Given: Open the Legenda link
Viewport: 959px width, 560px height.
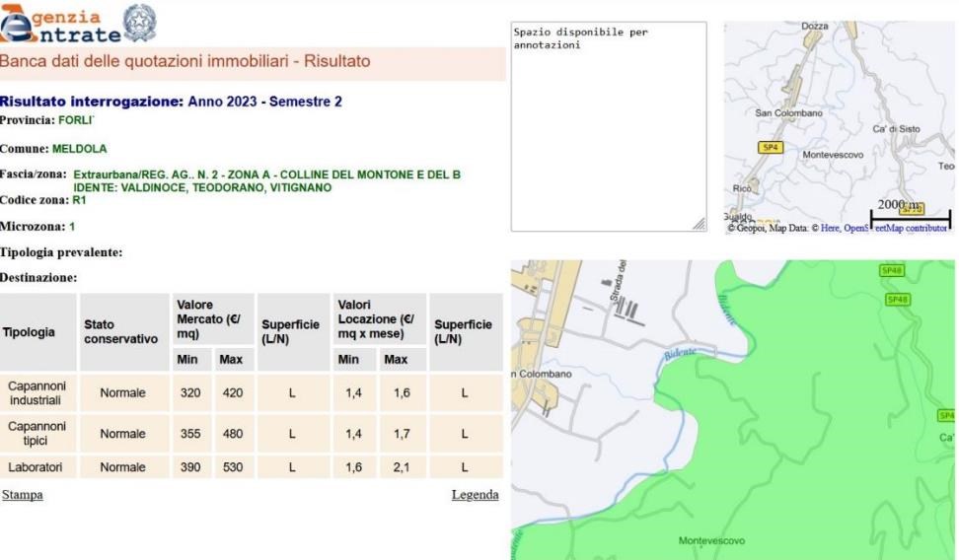Looking at the screenshot, I should [475, 494].
